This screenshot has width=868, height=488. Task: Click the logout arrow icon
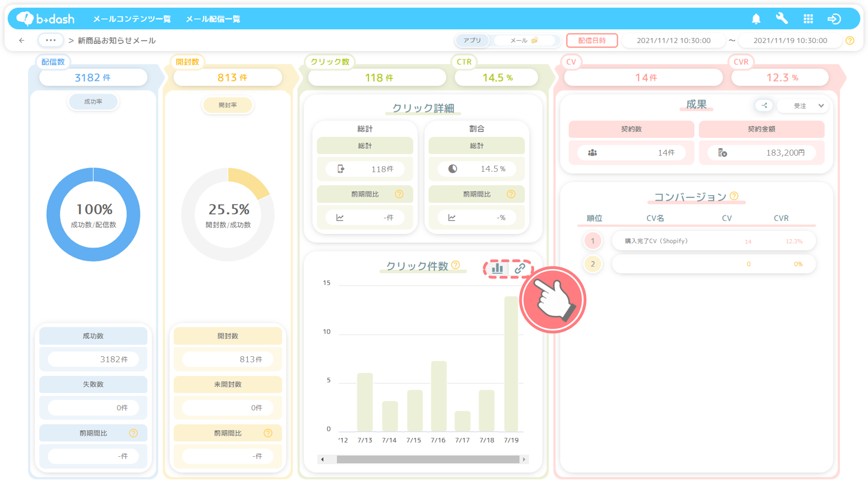(834, 19)
